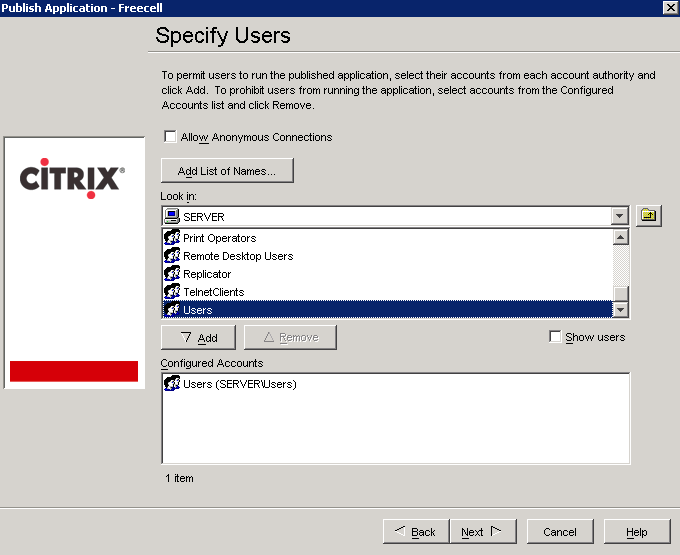The height and width of the screenshot is (555, 680).
Task: Click the account list scrollbar thumb
Action: tap(621, 294)
